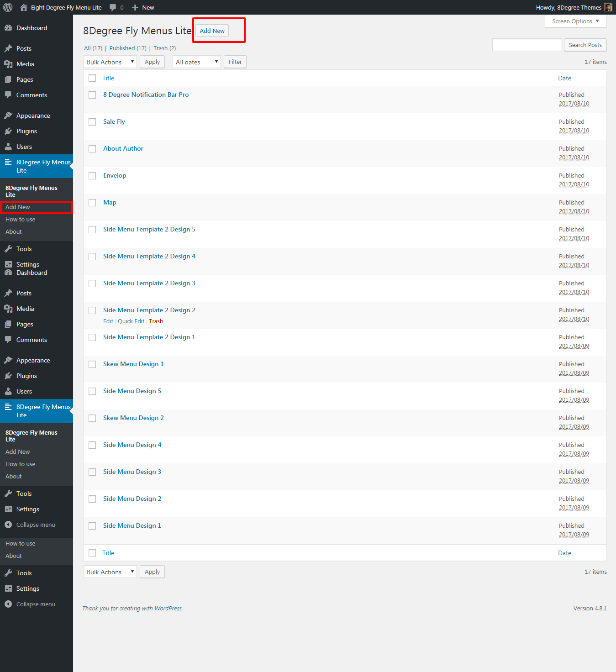Check Side Menu Template 2 Design 1 checkbox
Image resolution: width=616 pixels, height=672 pixels.
pos(92,337)
